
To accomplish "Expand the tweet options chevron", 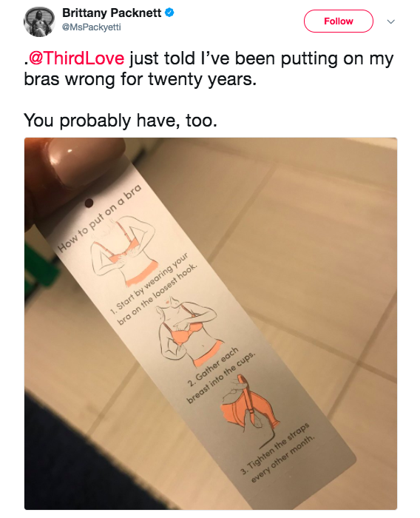I will [391, 21].
